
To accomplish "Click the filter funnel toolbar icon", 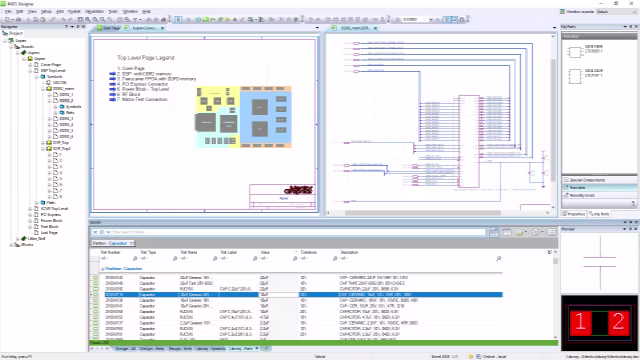I will [135, 19].
